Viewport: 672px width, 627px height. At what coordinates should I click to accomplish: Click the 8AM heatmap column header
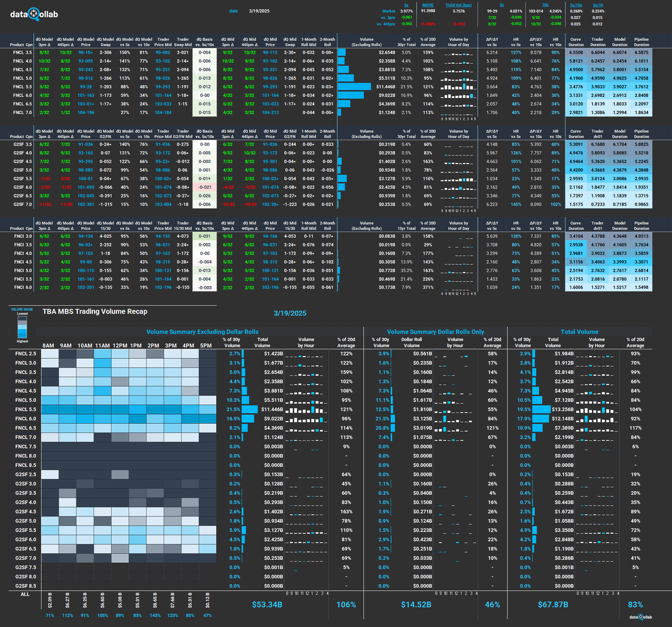click(x=49, y=345)
